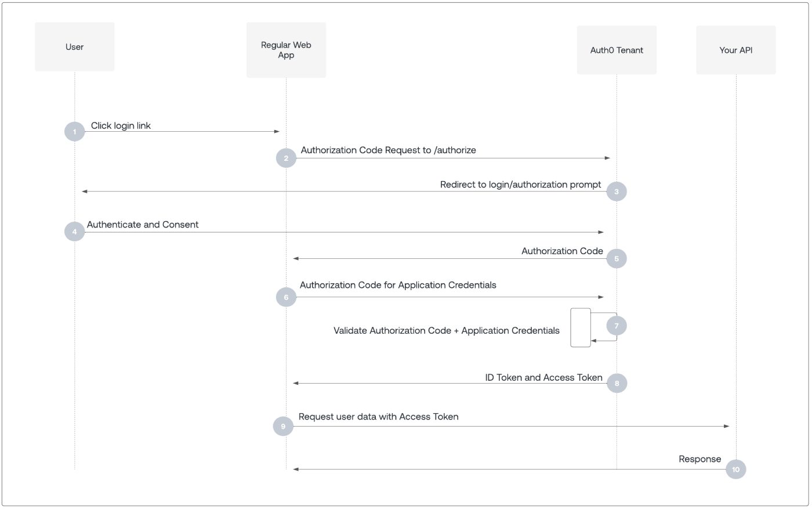
Task: Click the self-call activation rectangle at step 7
Action: pyautogui.click(x=581, y=327)
